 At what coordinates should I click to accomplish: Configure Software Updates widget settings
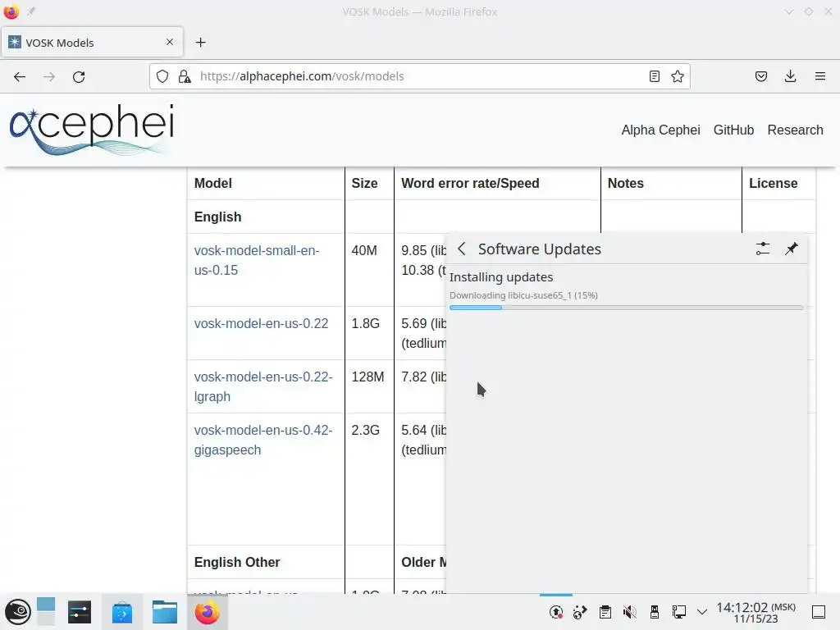[762, 249]
